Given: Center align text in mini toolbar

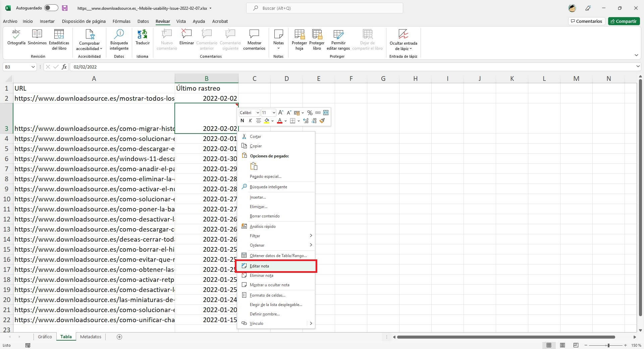Looking at the screenshot, I should tap(258, 121).
